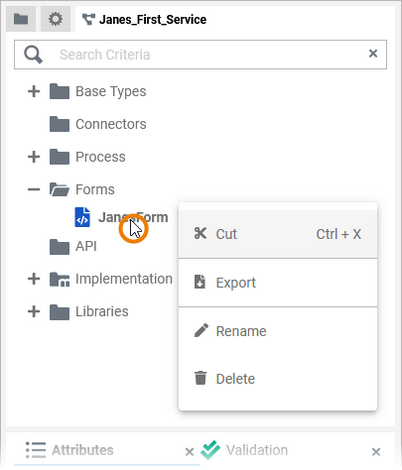
Task: Select Rename in the context menu
Action: (x=278, y=331)
